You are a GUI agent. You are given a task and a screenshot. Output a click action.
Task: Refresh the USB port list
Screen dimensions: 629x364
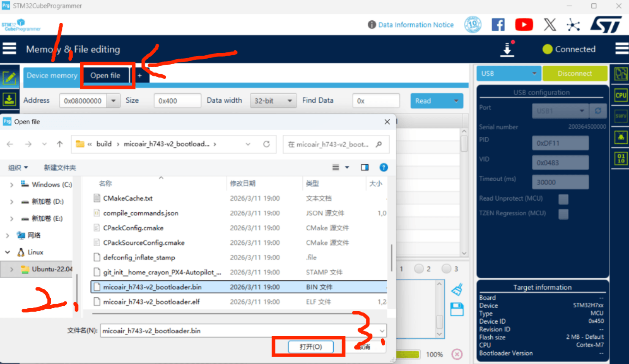point(598,111)
